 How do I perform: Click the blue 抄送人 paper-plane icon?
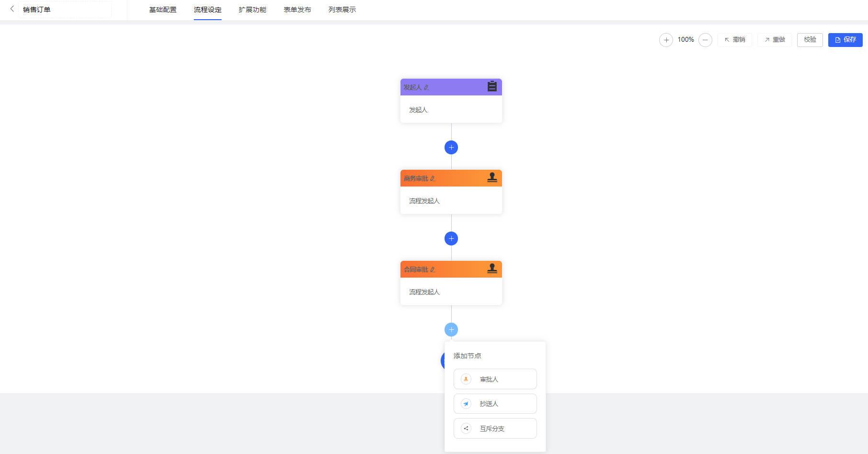pos(466,404)
